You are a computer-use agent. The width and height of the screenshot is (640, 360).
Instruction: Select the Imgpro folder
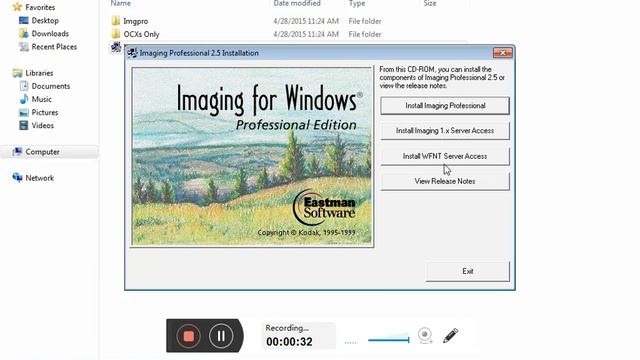136,21
